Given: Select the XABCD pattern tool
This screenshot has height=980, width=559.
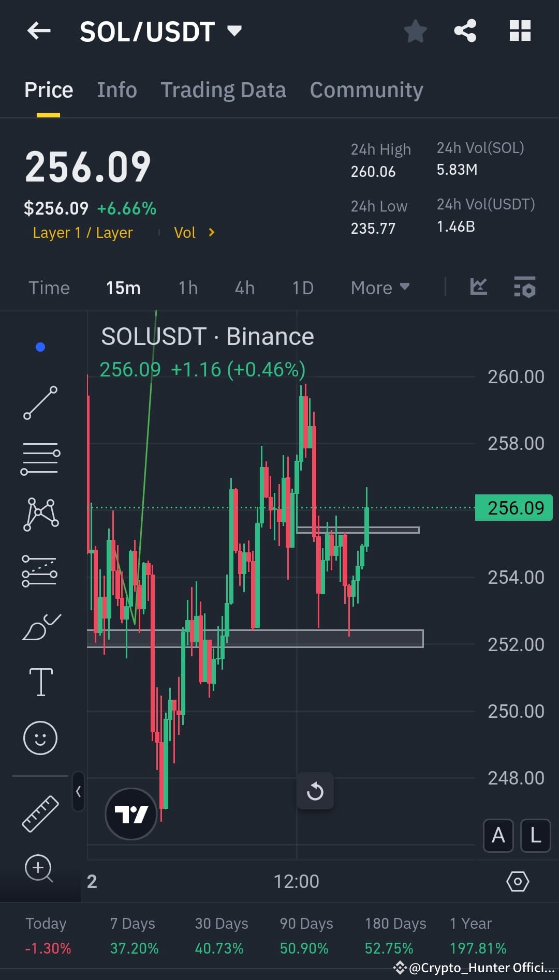Looking at the screenshot, I should [40, 513].
